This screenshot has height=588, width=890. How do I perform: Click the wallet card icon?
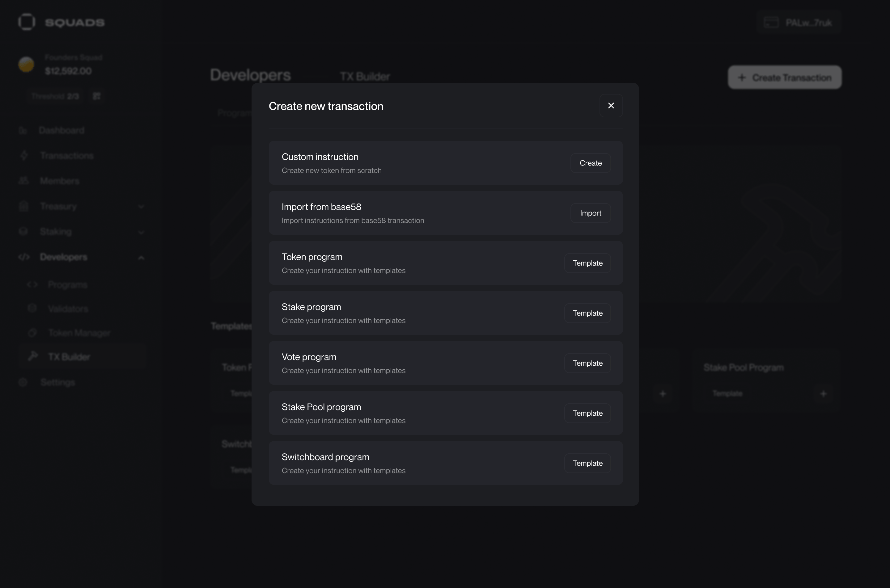771,23
